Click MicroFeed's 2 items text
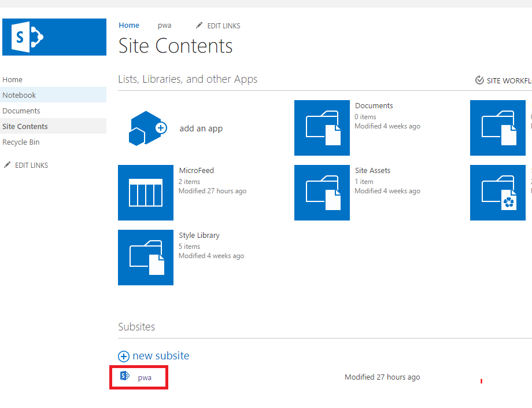 coord(189,182)
